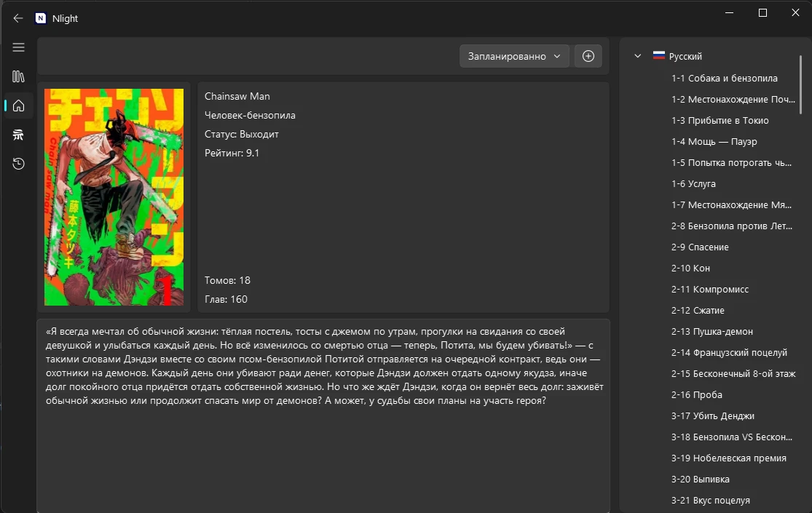Click the plus circle add button
Screen dimensions: 812x513
tap(588, 56)
